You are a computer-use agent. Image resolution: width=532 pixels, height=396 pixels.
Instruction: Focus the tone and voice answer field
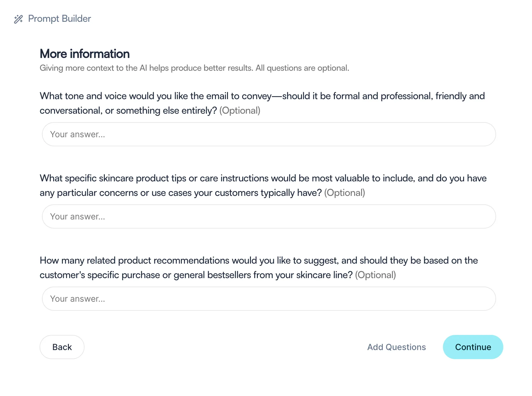(269, 134)
